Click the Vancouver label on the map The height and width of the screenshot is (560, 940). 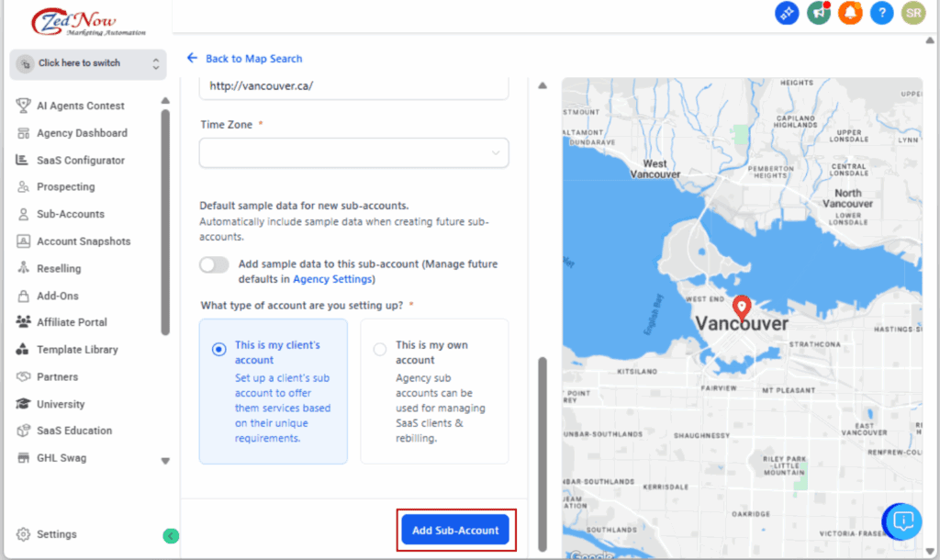742,324
